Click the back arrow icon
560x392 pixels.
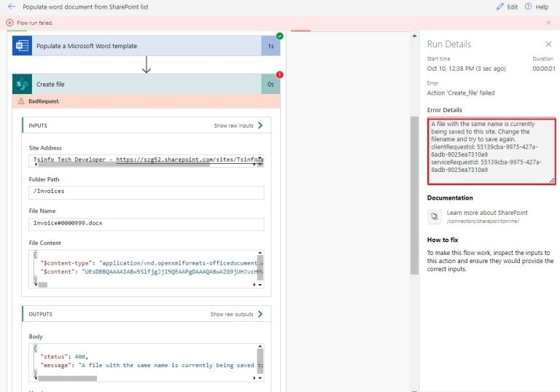(x=12, y=7)
